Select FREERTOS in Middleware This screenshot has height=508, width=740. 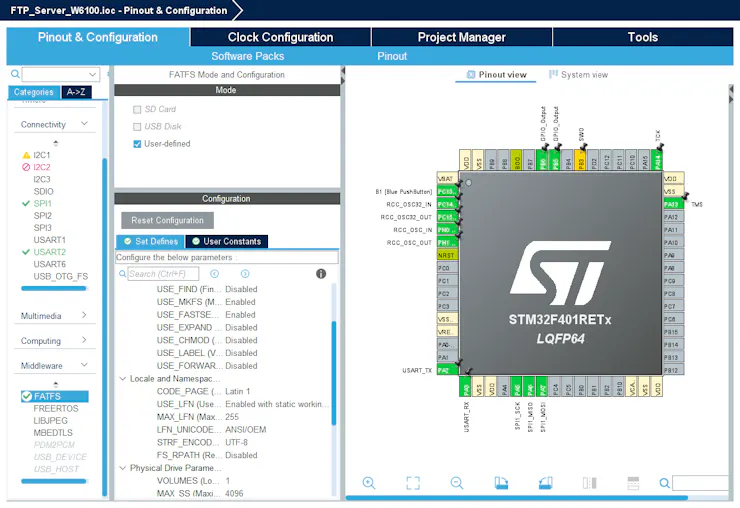[x=56, y=408]
